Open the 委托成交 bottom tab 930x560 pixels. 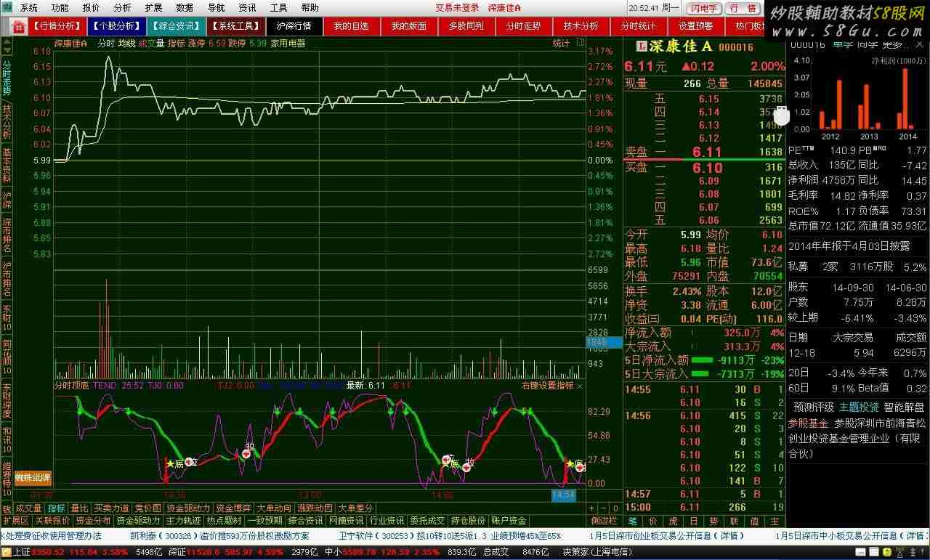427,521
